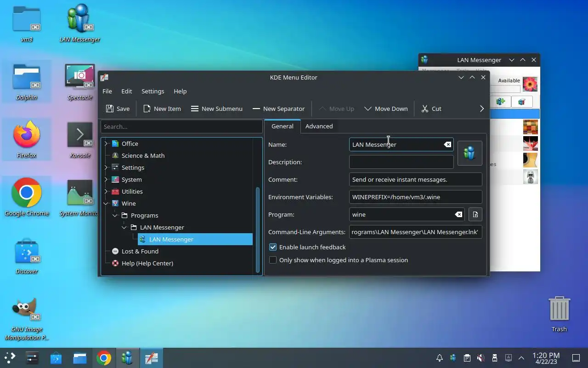
Task: Open System Monitor desktop icon
Action: tap(80, 198)
